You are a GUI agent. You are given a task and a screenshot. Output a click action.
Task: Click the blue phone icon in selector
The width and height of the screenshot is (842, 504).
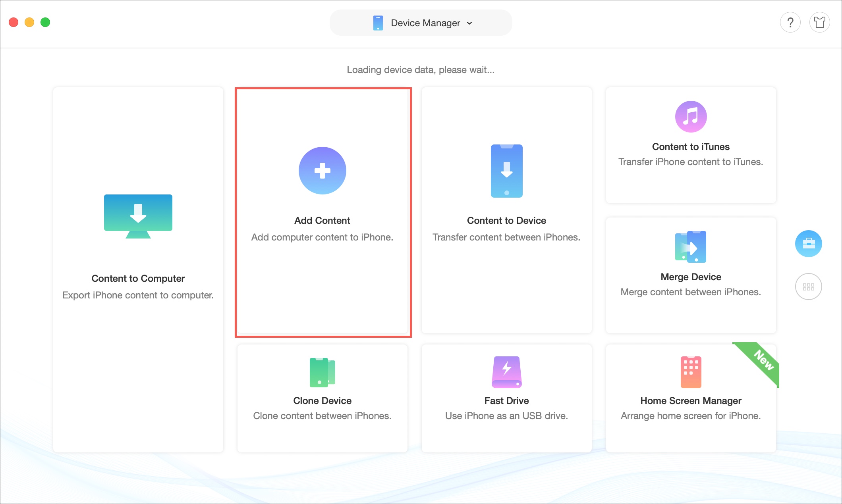pos(378,23)
